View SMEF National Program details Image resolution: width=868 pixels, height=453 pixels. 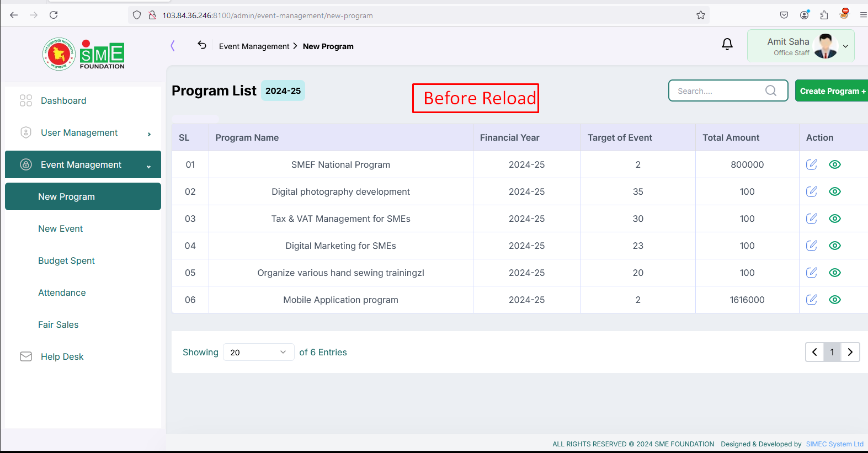[x=835, y=164]
